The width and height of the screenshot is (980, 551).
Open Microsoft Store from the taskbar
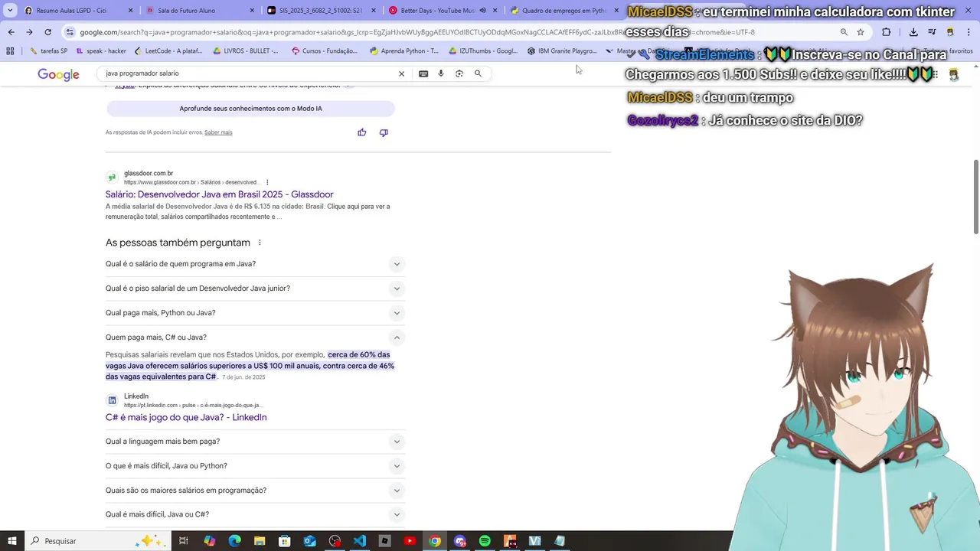(285, 541)
